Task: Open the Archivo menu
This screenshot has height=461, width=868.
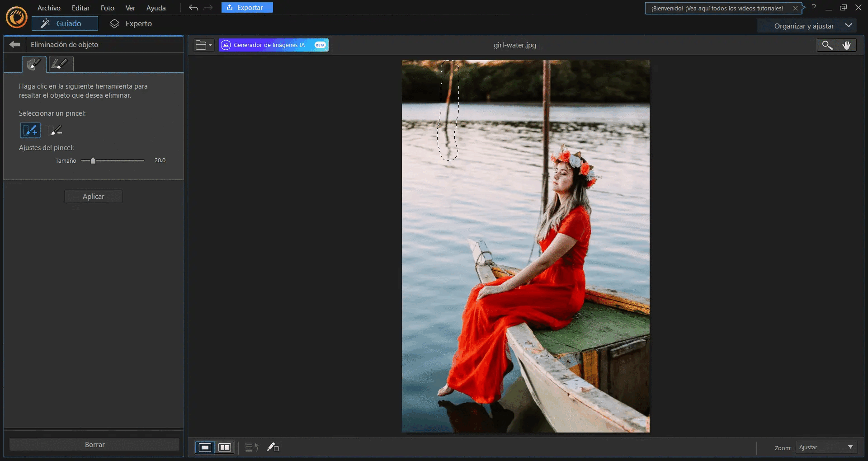Action: (49, 8)
